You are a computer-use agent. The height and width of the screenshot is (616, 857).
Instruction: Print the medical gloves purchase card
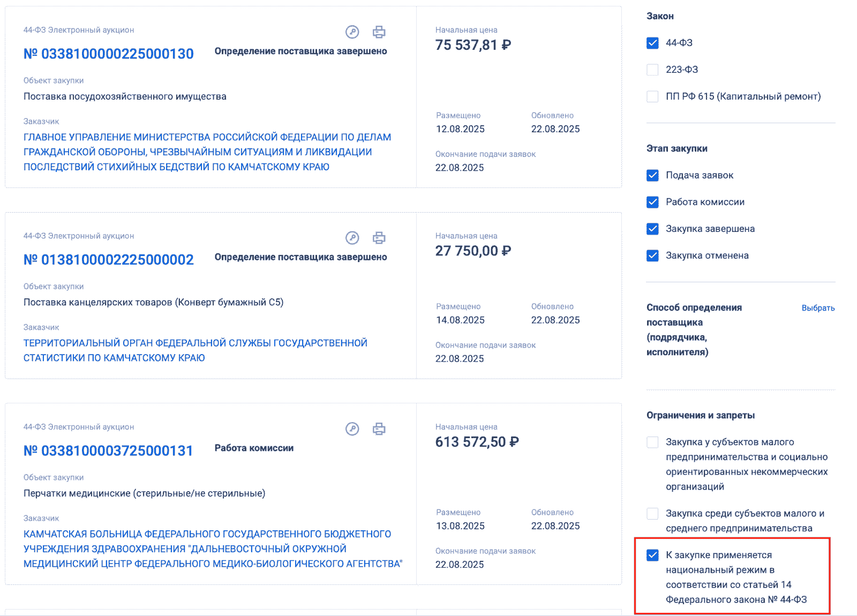point(379,429)
